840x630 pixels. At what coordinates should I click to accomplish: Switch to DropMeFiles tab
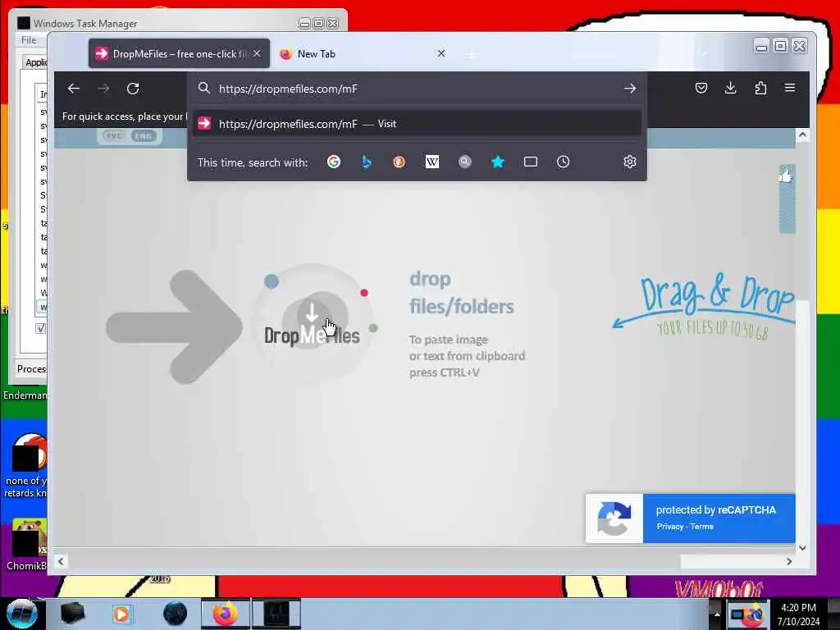click(179, 53)
